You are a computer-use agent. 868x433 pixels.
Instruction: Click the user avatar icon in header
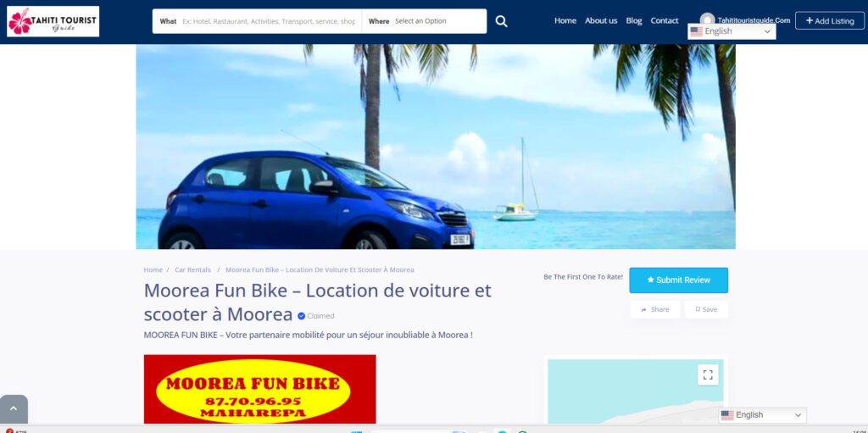coord(707,19)
